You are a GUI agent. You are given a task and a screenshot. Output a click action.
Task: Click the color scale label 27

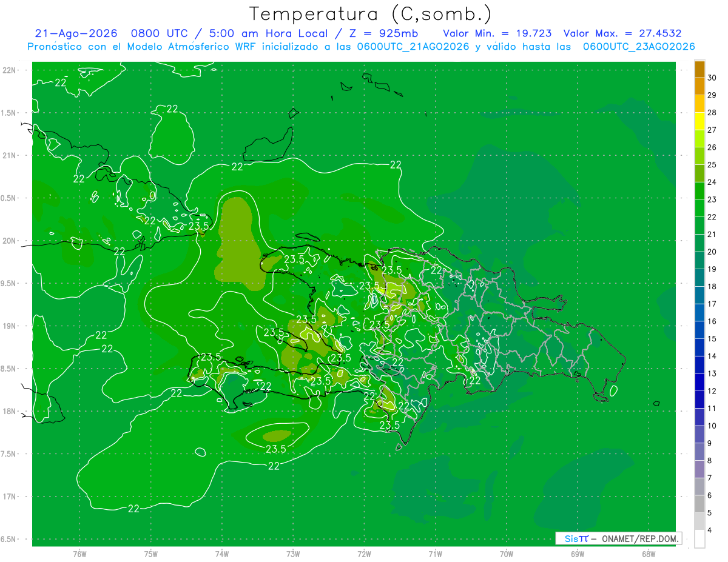pyautogui.click(x=712, y=130)
